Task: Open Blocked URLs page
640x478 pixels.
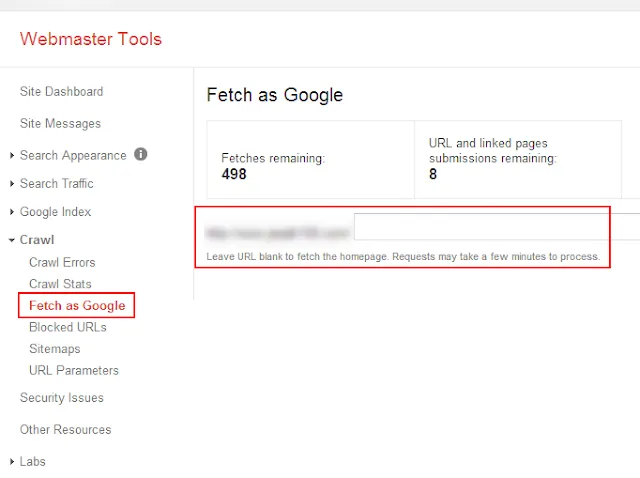Action: tap(68, 327)
